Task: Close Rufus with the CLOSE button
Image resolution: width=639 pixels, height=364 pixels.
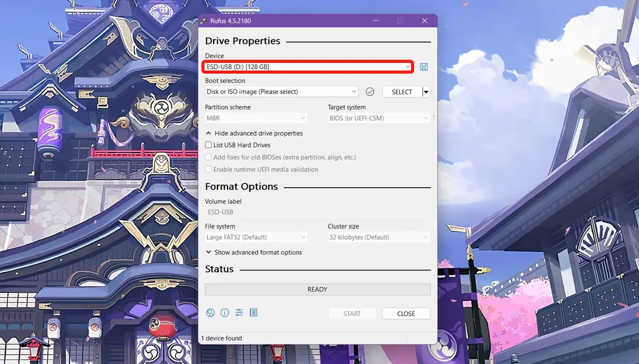Action: click(x=406, y=313)
